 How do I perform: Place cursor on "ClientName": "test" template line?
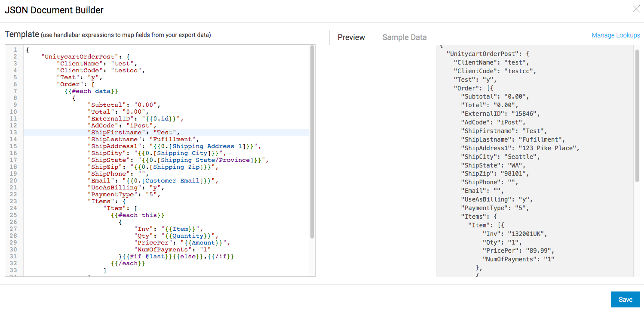pos(97,64)
